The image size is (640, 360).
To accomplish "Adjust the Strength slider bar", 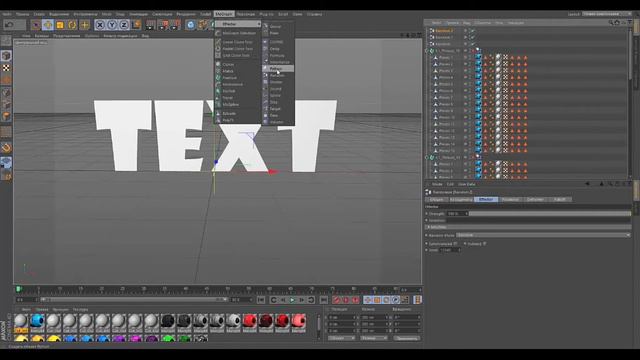I will pos(549,214).
